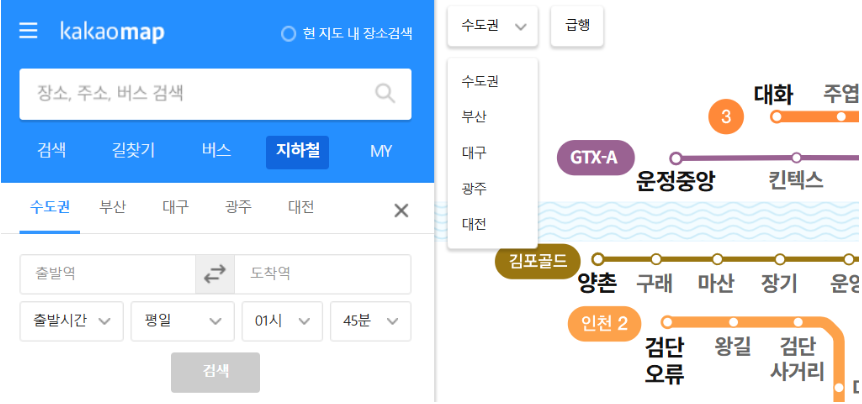862x404 pixels.
Task: Select the 지하철 tab
Action: [x=297, y=152]
